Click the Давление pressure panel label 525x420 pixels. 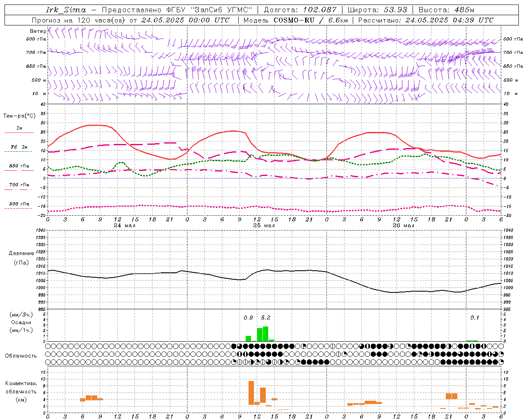coord(21,253)
